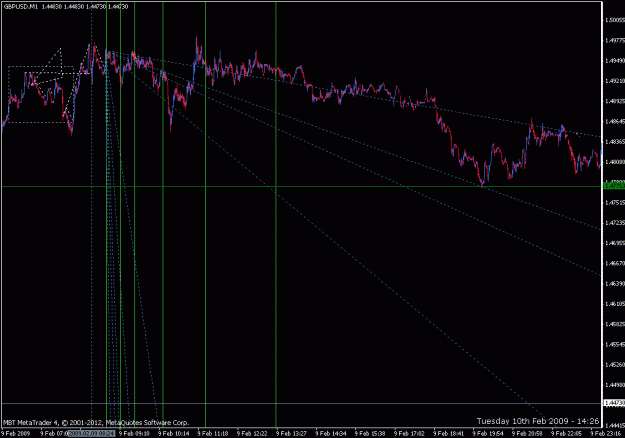Click the Tuesday 10th Feb 2009 - 14:26 text
The width and height of the screenshot is (625, 438).
pyautogui.click(x=538, y=421)
